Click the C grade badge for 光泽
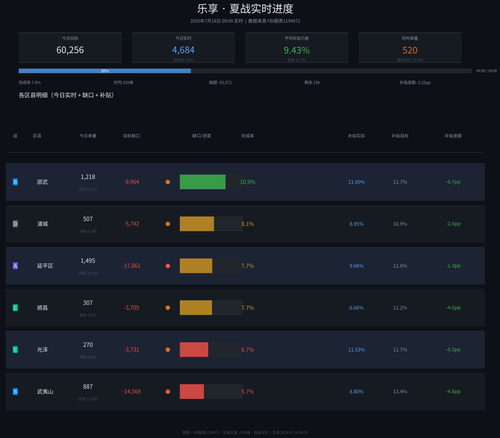This screenshot has height=438, width=500. [15, 350]
